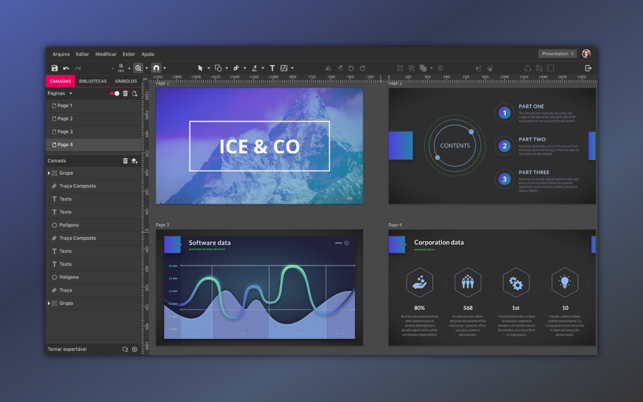Select the Pen tool
This screenshot has height=402, width=643.
tap(236, 68)
